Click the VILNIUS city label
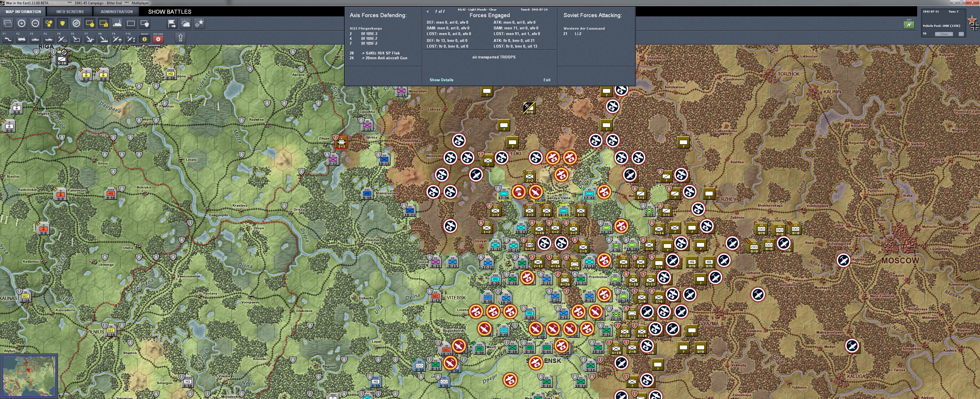Image resolution: width=980 pixels, height=399 pixels. click(95, 332)
